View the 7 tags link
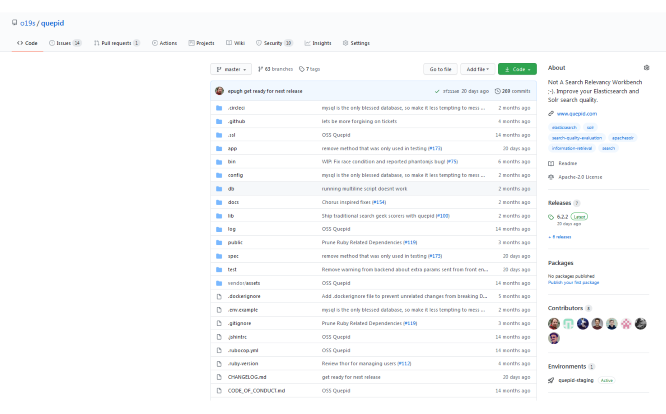Viewport: 666px width, 414px height. [310, 69]
